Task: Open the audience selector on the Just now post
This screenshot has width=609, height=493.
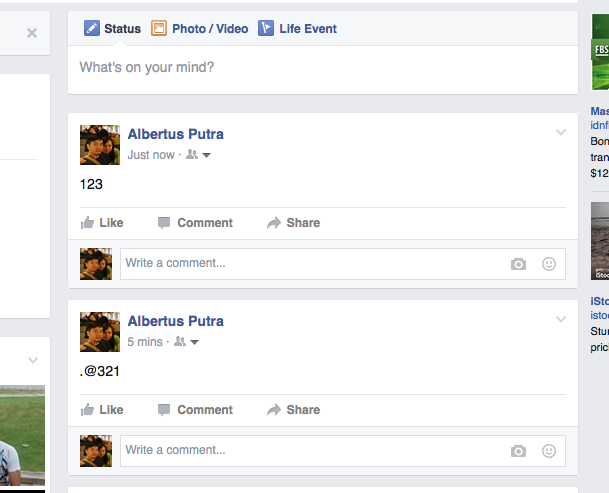Action: coord(198,155)
